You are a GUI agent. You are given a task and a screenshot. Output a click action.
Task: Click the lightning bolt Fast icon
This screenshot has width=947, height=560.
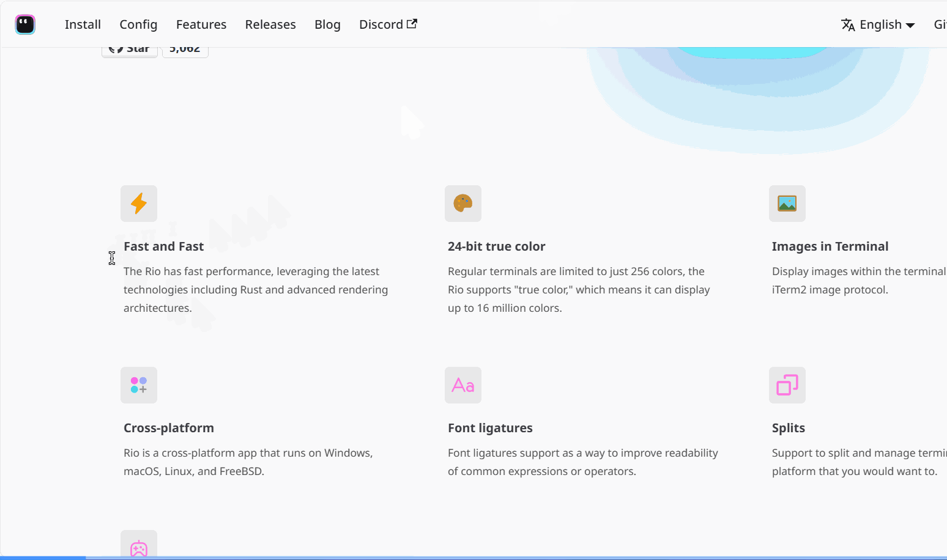tap(139, 204)
